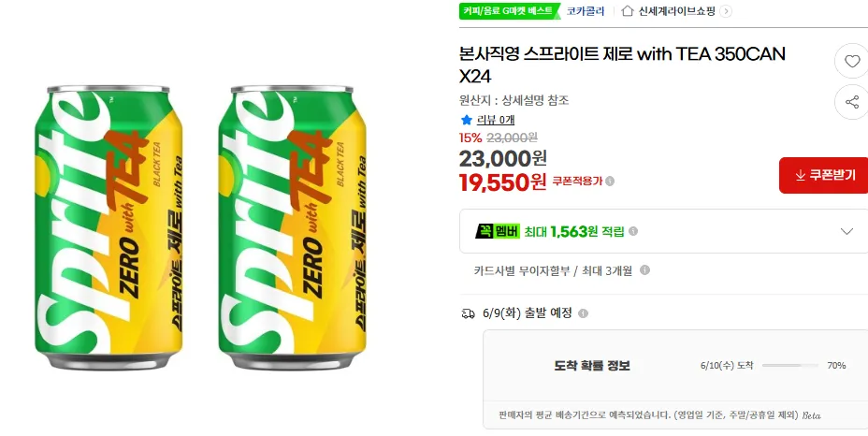Viewport: 868px width, 436px height.
Task: Click the 70% arrival probability bar
Action: (790, 366)
